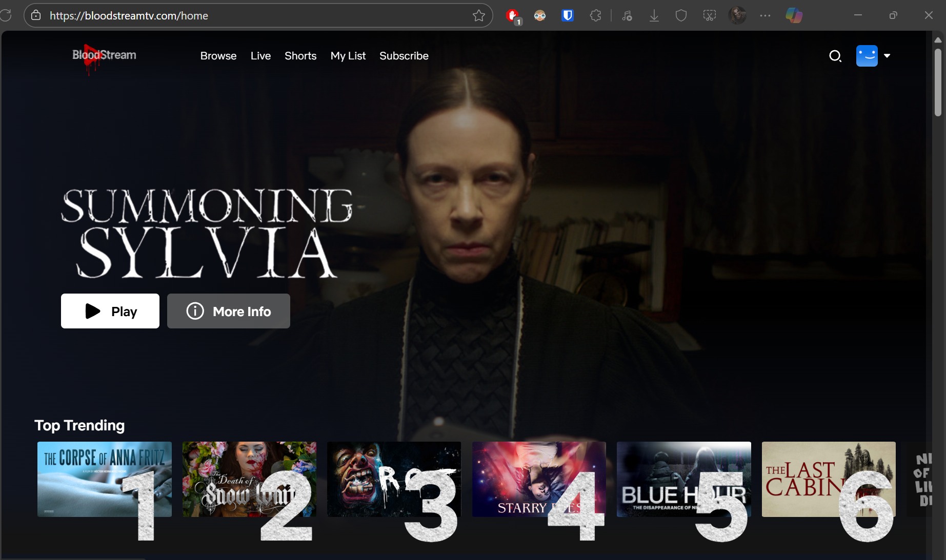Select The Corpse of Anna Fritz thumbnail
The height and width of the screenshot is (560, 946).
tap(105, 479)
